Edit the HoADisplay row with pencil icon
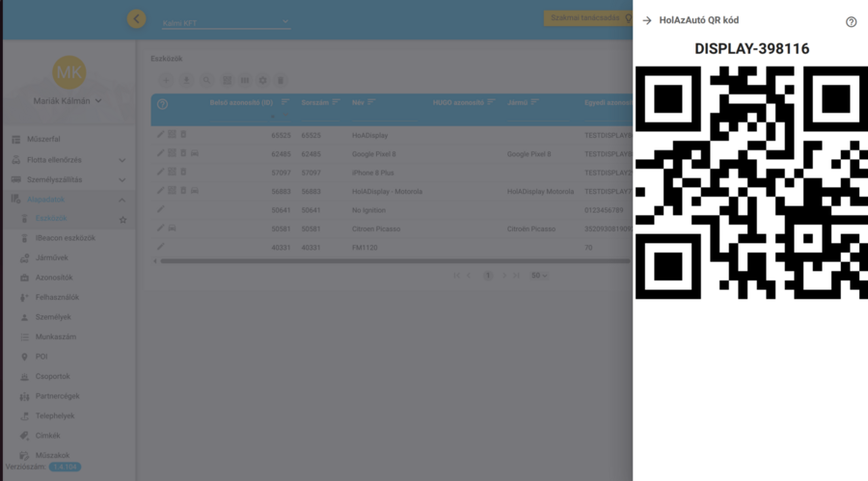Image resolution: width=868 pixels, height=481 pixels. [160, 134]
